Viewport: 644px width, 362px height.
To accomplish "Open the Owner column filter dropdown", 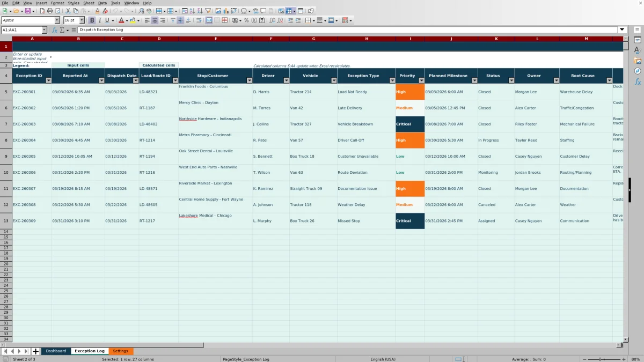I will point(555,80).
